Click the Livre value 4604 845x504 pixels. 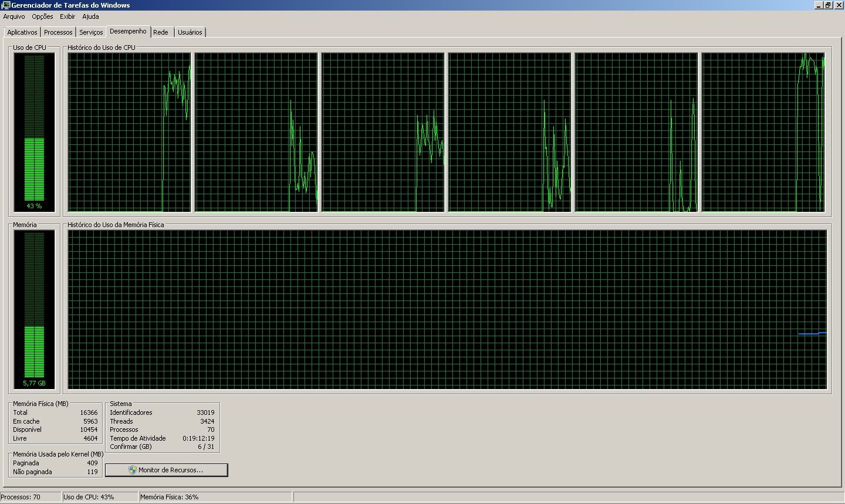[90, 438]
